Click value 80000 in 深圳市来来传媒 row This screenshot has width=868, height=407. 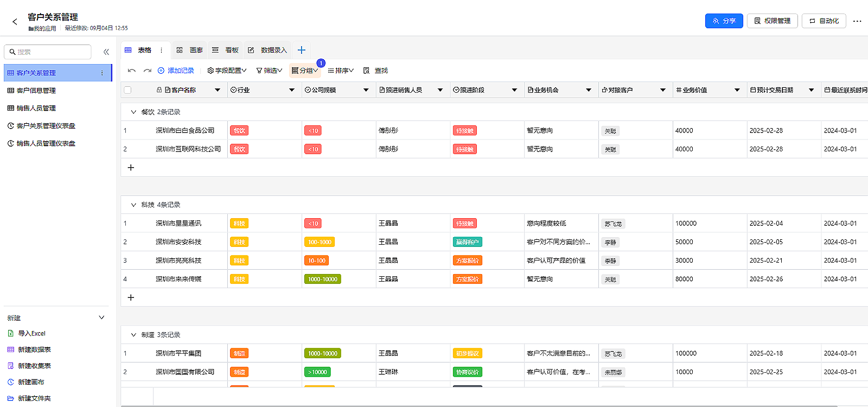[x=684, y=279]
